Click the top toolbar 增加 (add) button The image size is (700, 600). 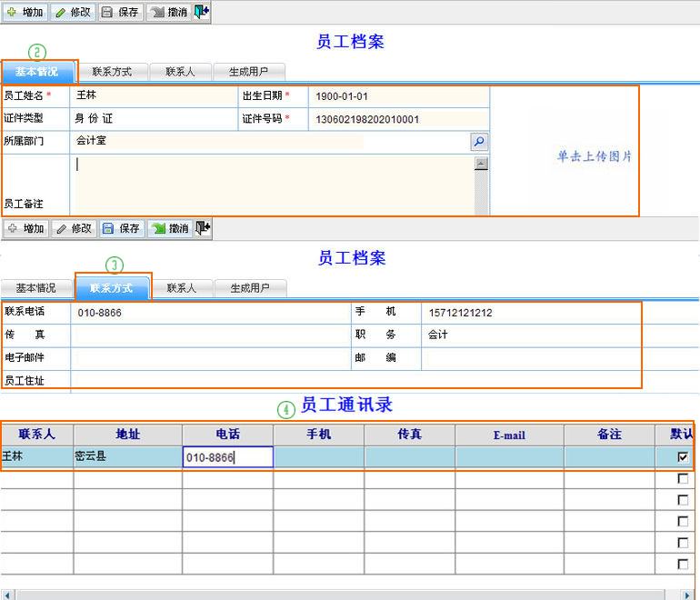tap(25, 12)
